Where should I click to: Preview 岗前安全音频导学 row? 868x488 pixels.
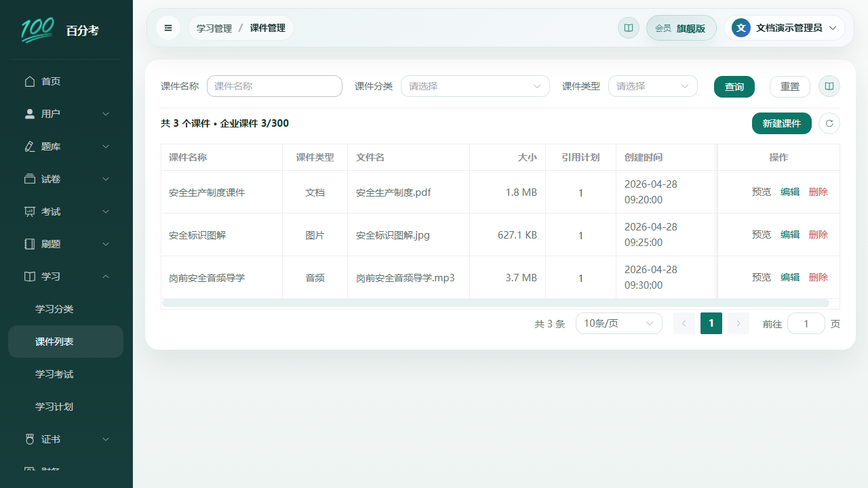click(762, 277)
